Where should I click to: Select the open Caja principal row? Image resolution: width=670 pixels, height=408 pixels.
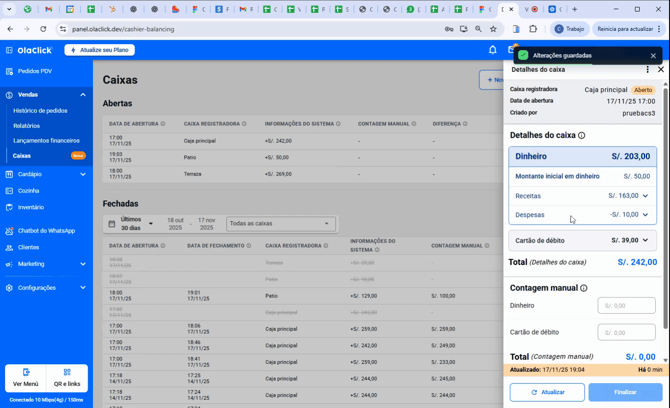pyautogui.click(x=303, y=141)
